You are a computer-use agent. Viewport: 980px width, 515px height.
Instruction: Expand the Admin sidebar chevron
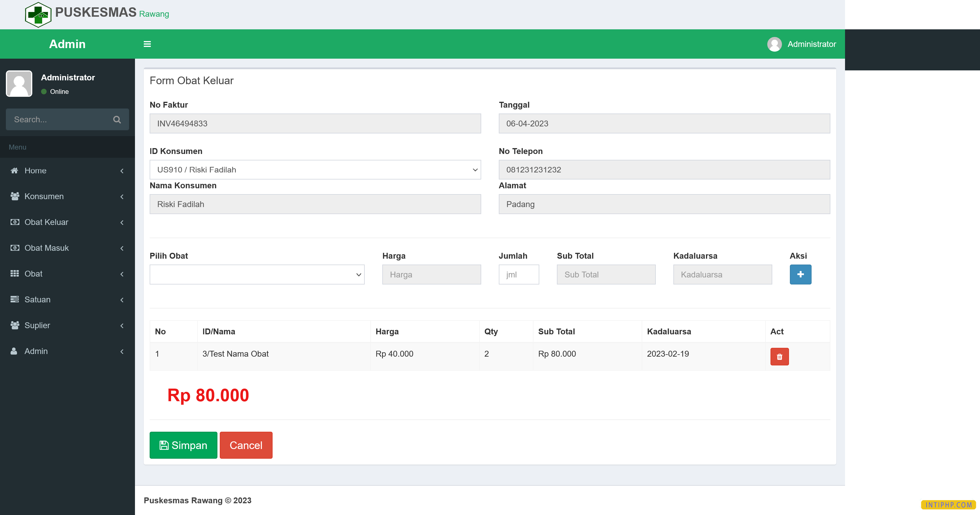click(122, 351)
